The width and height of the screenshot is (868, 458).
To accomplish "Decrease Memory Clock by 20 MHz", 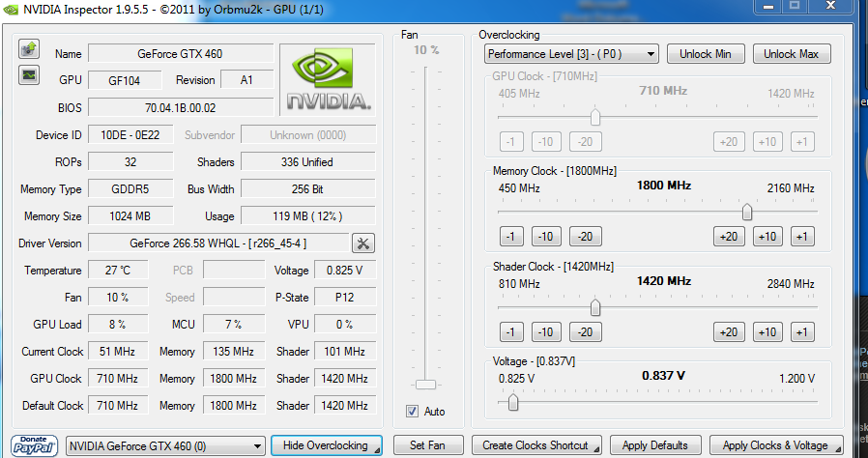I will tap(585, 237).
